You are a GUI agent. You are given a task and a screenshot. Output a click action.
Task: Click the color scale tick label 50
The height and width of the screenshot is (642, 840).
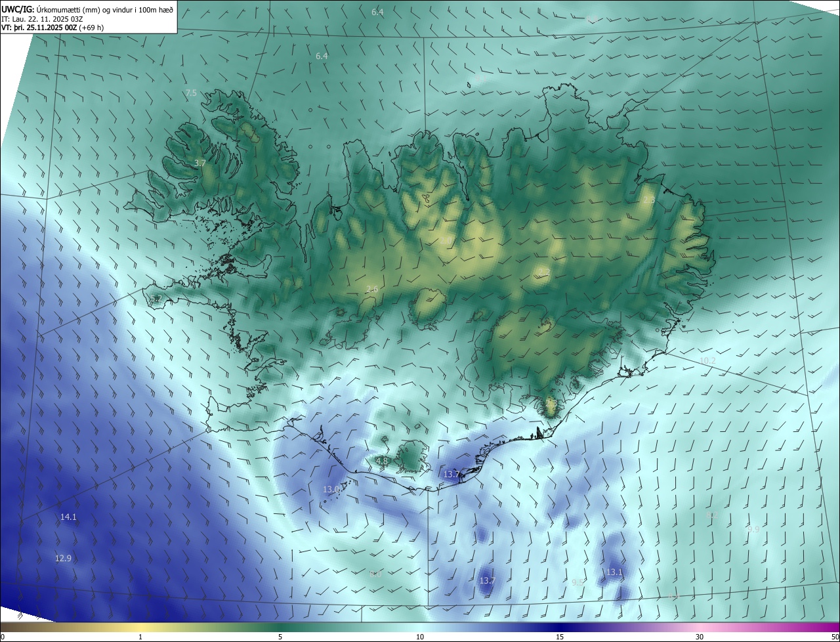[835, 637]
